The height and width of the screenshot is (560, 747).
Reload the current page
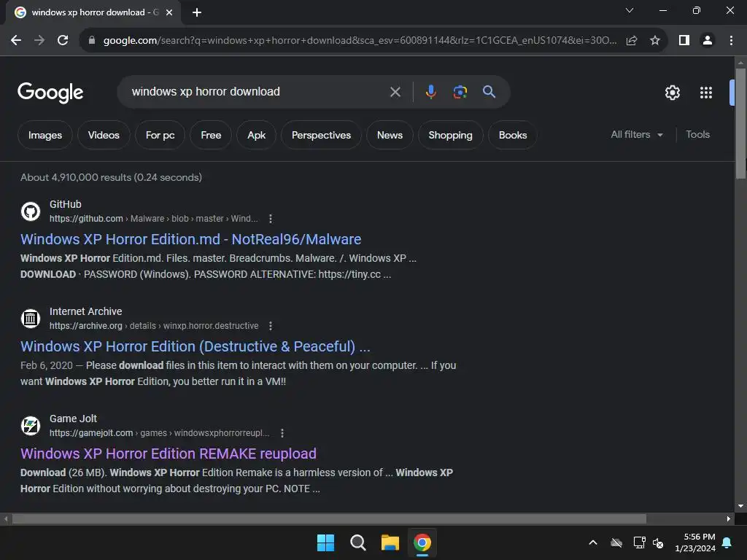point(63,41)
